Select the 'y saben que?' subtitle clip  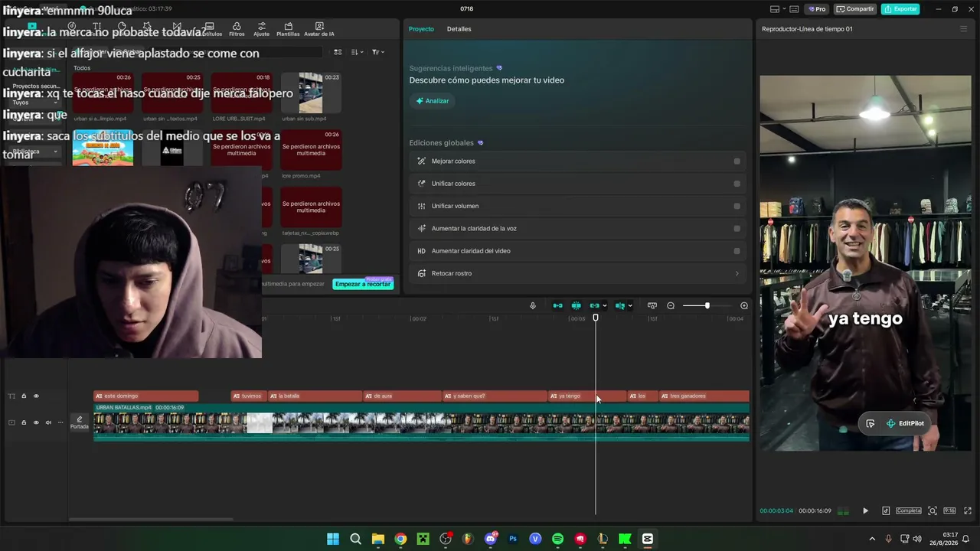coord(495,396)
